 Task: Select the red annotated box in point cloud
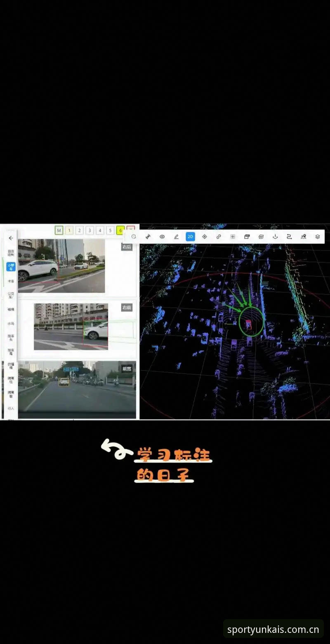click(248, 324)
